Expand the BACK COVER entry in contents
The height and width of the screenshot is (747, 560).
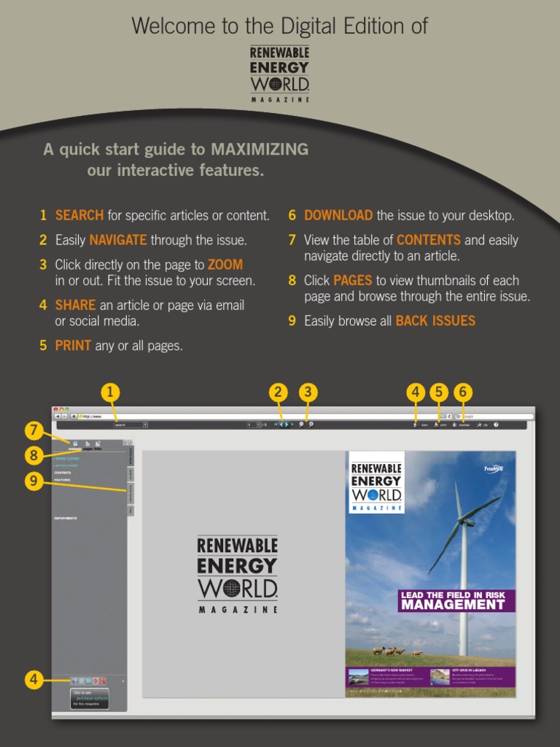pos(65,465)
